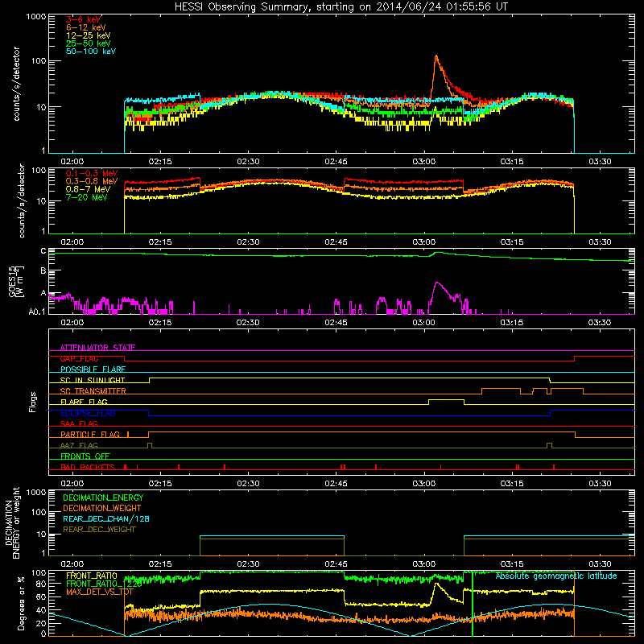Click the GOES15 axis label
This screenshot has height=644, width=644.
point(14,281)
